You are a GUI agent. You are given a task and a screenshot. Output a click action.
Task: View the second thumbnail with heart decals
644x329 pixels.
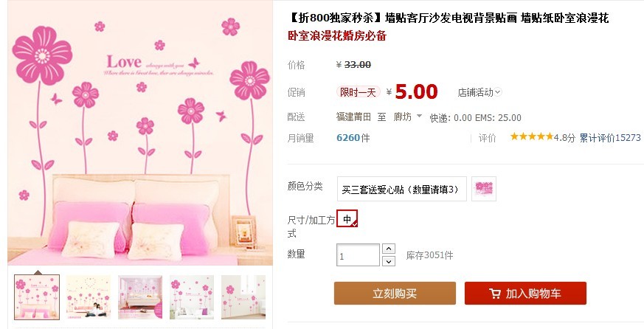tap(89, 297)
